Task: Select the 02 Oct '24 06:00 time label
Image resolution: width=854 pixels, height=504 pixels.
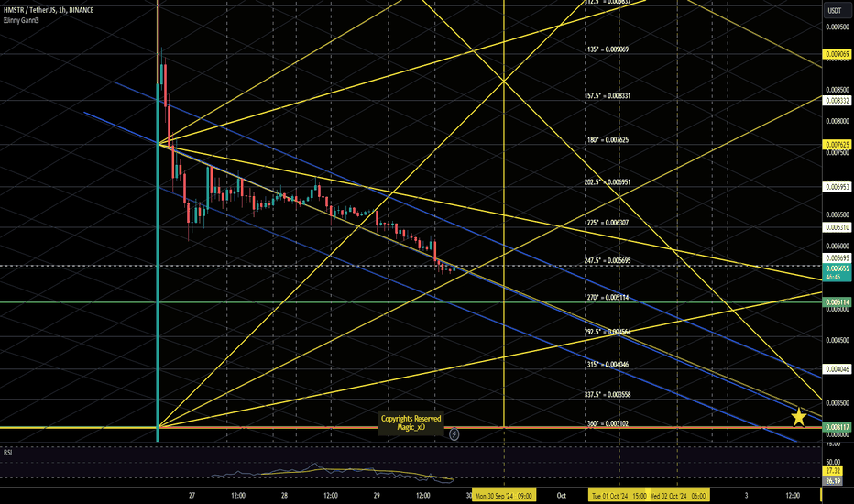Action: [x=679, y=495]
